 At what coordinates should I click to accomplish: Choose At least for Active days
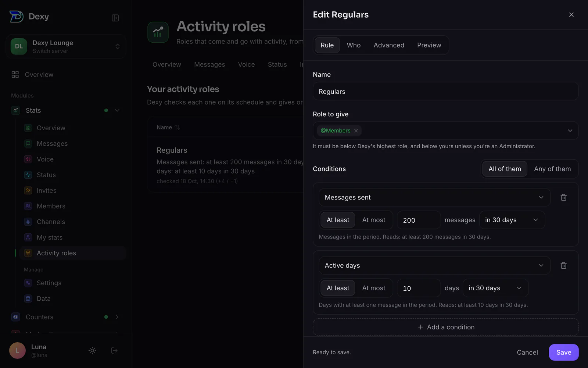point(338,288)
